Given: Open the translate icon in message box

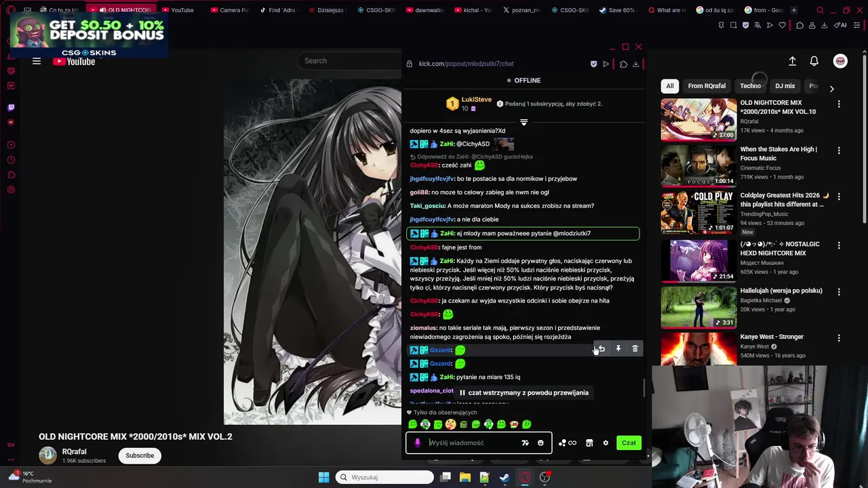Looking at the screenshot, I should coord(525,443).
